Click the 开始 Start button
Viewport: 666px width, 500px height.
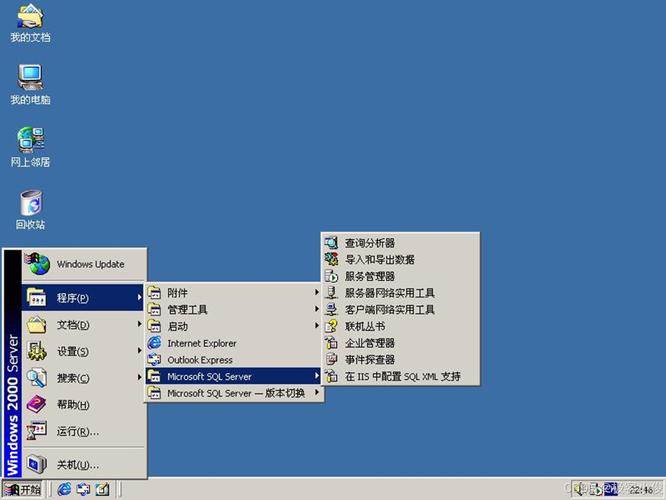(x=23, y=489)
